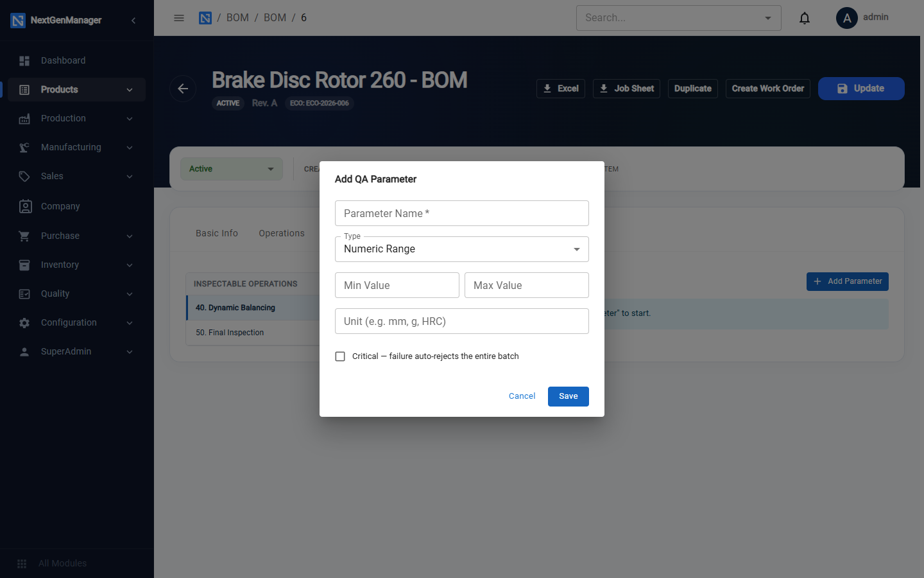Viewport: 924px width, 578px height.
Task: Click the INSPECTABLE OPERATIONS heading
Action: click(x=246, y=284)
